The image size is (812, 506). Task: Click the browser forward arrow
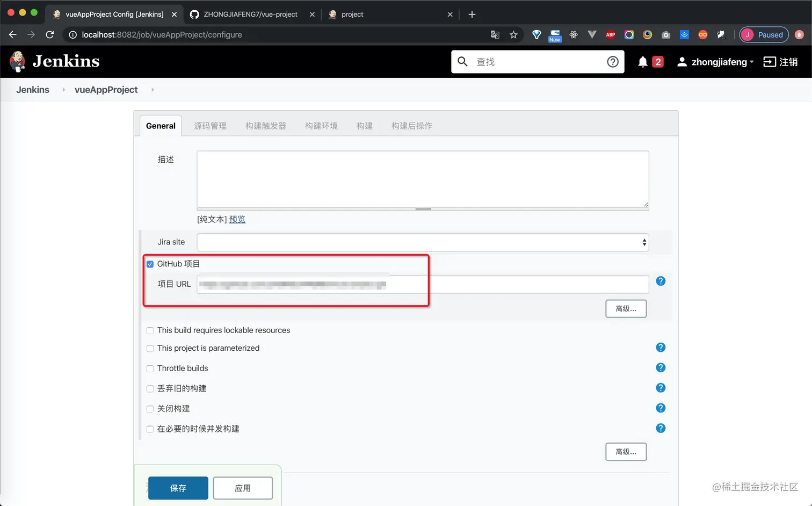click(x=31, y=34)
